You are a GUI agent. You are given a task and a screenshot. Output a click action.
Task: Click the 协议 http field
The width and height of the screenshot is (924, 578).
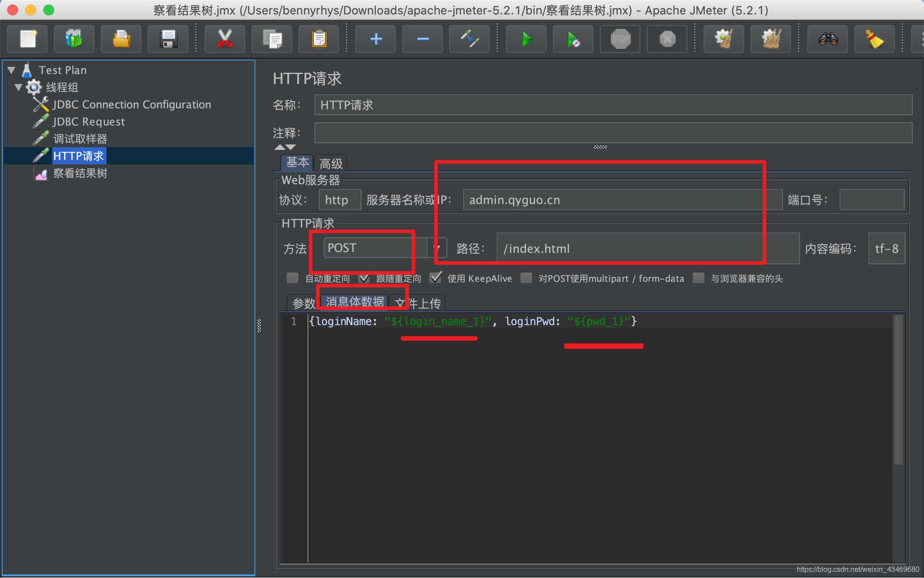coord(340,200)
